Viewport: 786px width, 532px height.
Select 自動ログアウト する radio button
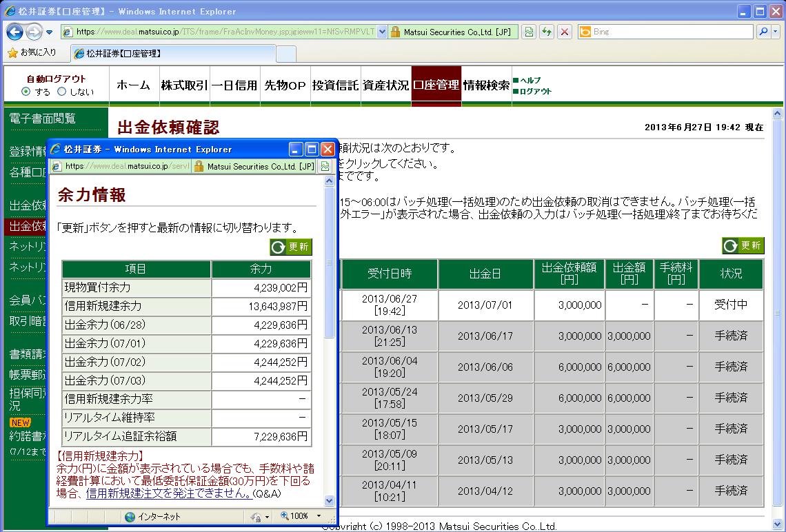26,92
